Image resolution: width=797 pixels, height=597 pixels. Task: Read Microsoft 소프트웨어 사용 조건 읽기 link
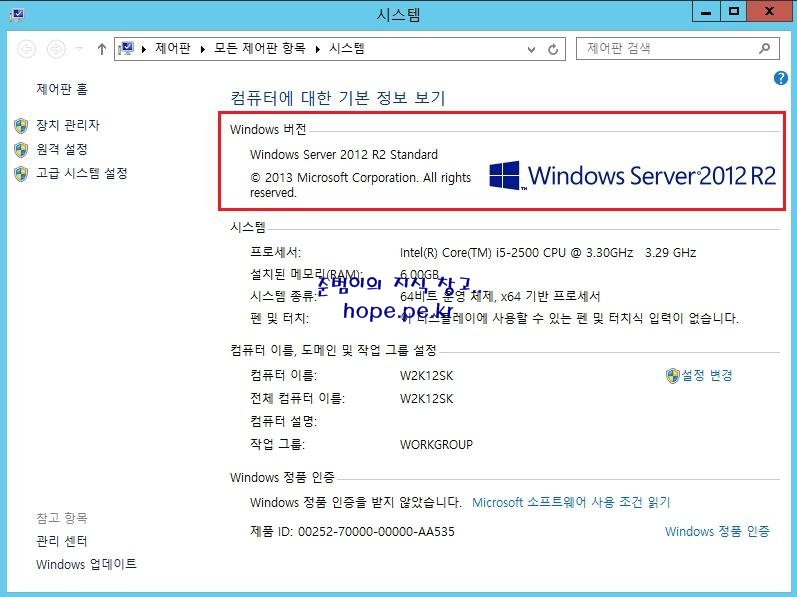(571, 502)
